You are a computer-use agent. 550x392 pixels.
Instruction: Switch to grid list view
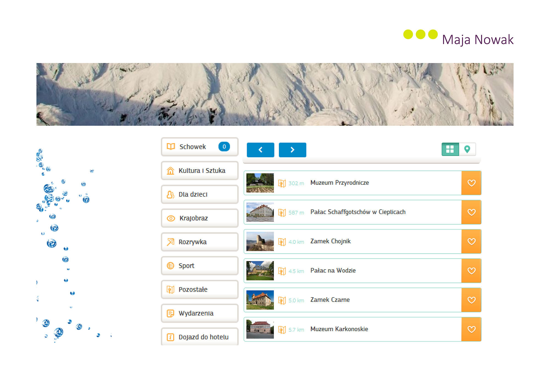click(x=450, y=149)
